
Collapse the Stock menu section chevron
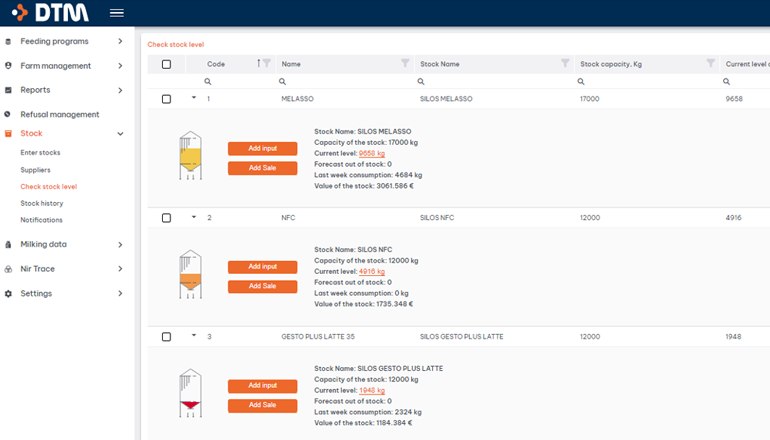[x=120, y=133]
